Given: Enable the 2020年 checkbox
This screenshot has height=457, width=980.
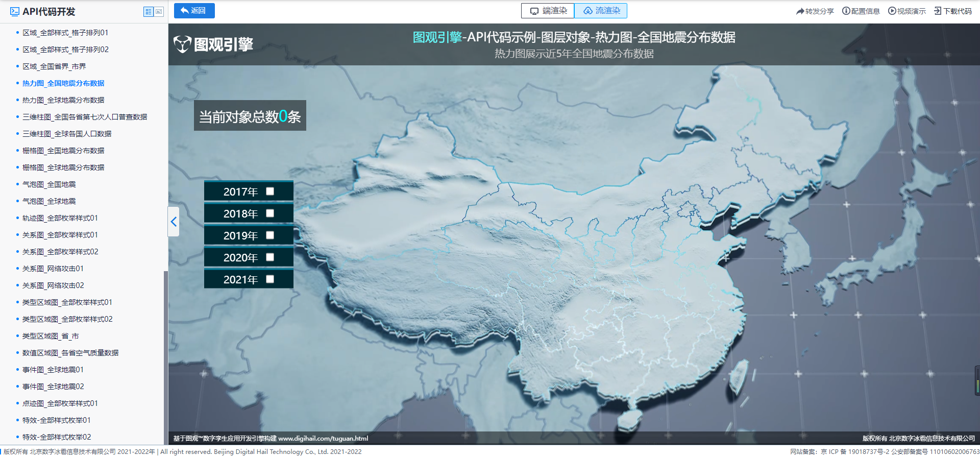Looking at the screenshot, I should [x=270, y=257].
